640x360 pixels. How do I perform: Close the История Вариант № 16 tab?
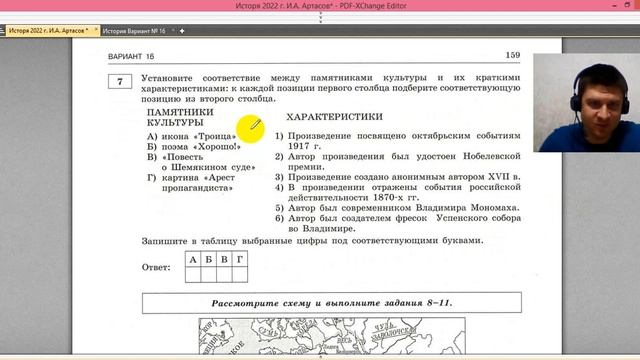pos(173,30)
